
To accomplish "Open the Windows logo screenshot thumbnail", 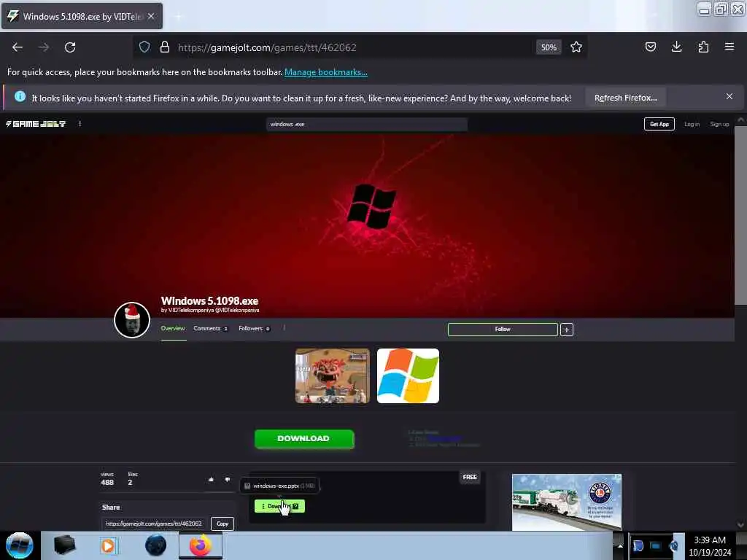I will tap(409, 376).
